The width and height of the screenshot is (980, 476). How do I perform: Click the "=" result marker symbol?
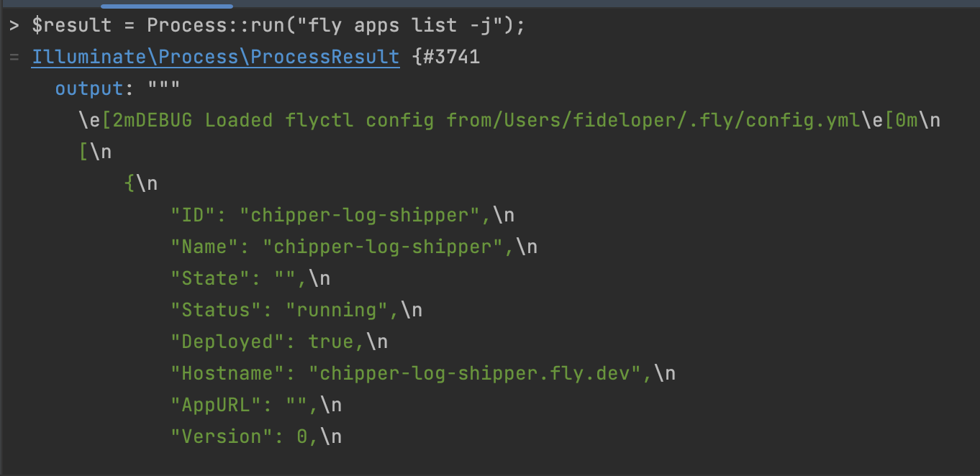pos(14,58)
